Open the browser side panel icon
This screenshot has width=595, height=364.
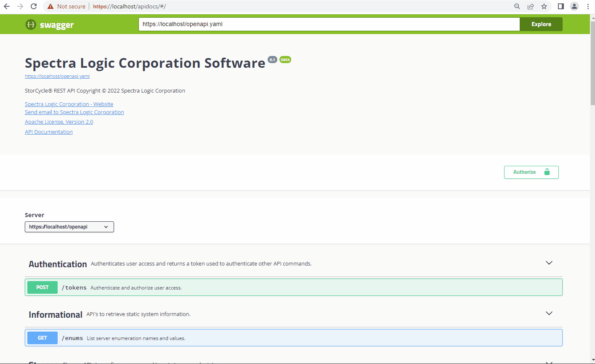(561, 6)
